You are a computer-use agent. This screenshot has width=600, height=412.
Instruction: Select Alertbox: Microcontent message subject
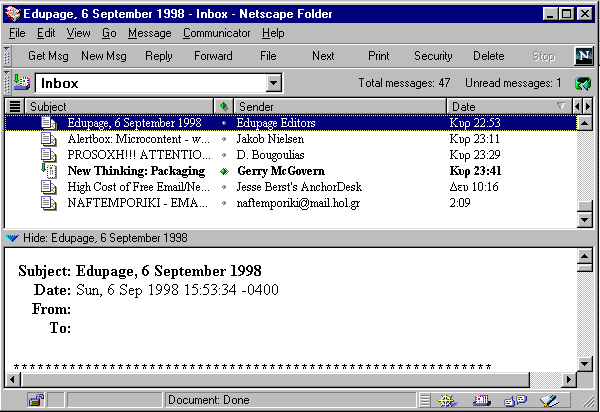[139, 139]
